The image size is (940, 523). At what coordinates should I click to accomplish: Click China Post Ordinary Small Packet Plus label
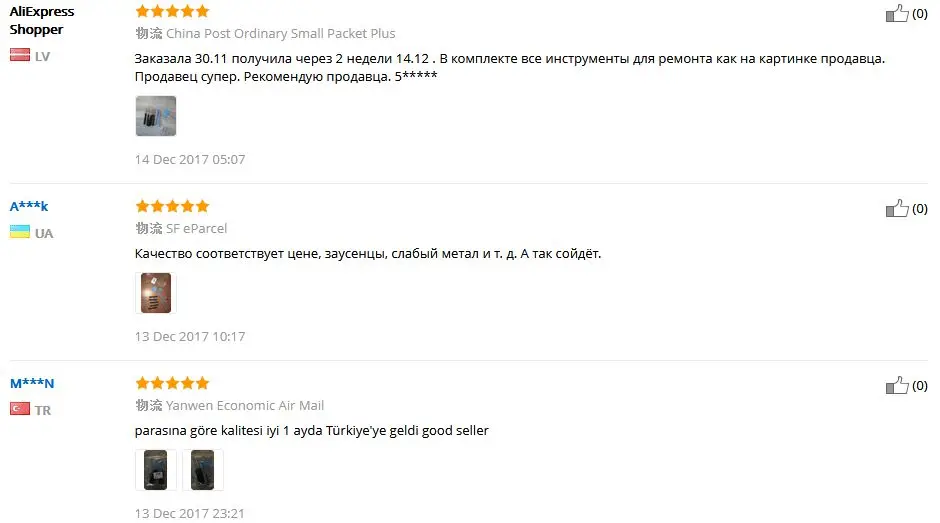pyautogui.click(x=281, y=34)
